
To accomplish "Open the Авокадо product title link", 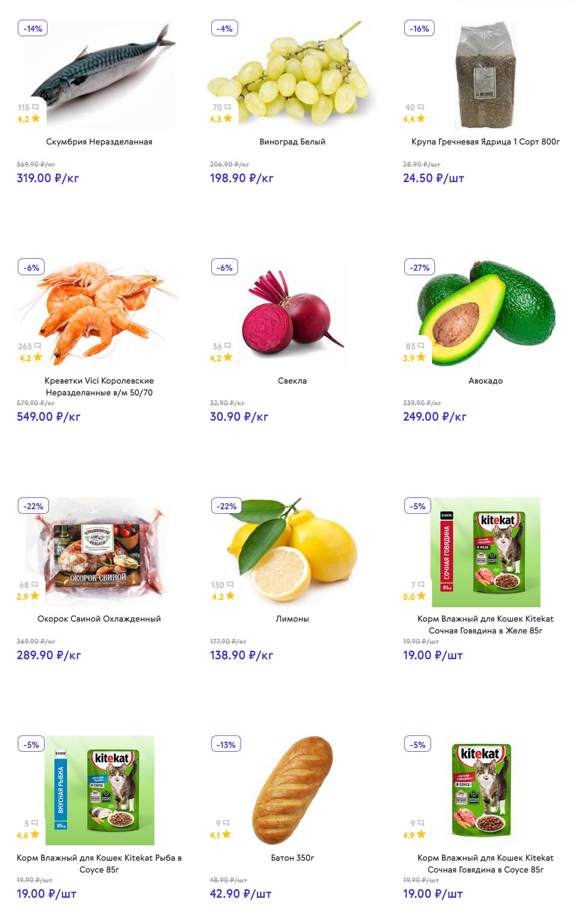I will click(485, 381).
